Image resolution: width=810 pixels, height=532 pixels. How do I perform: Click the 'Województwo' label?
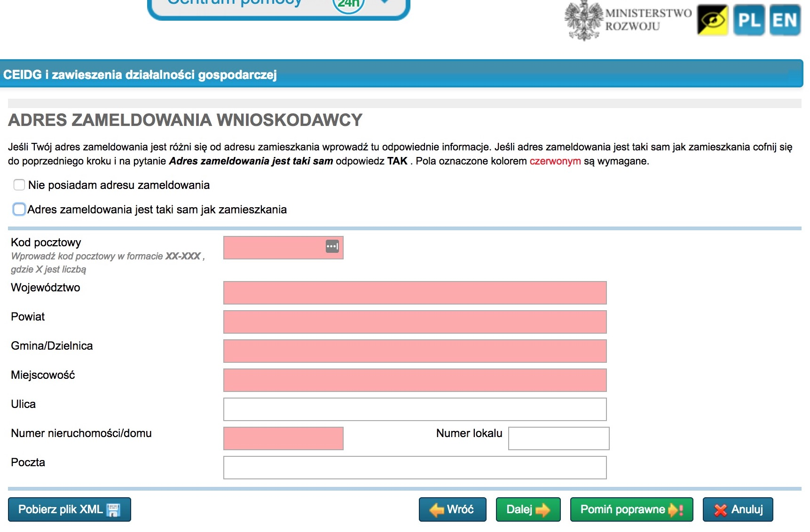46,288
